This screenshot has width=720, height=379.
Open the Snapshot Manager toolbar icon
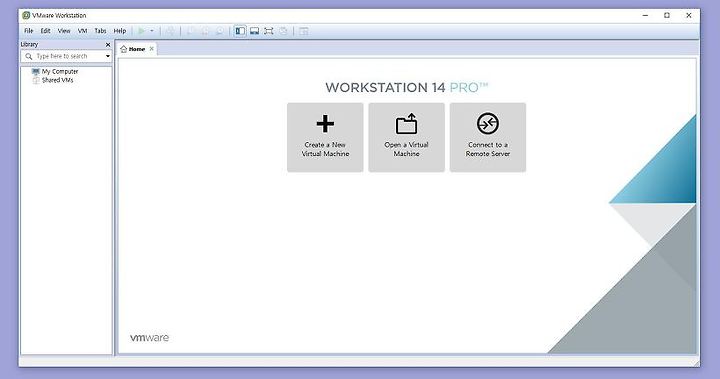(220, 31)
